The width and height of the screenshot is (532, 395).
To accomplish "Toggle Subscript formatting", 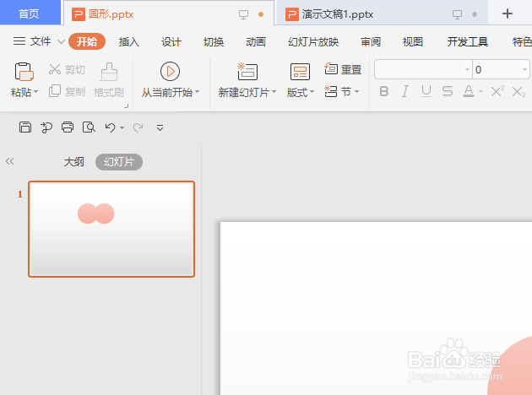I will tap(518, 91).
